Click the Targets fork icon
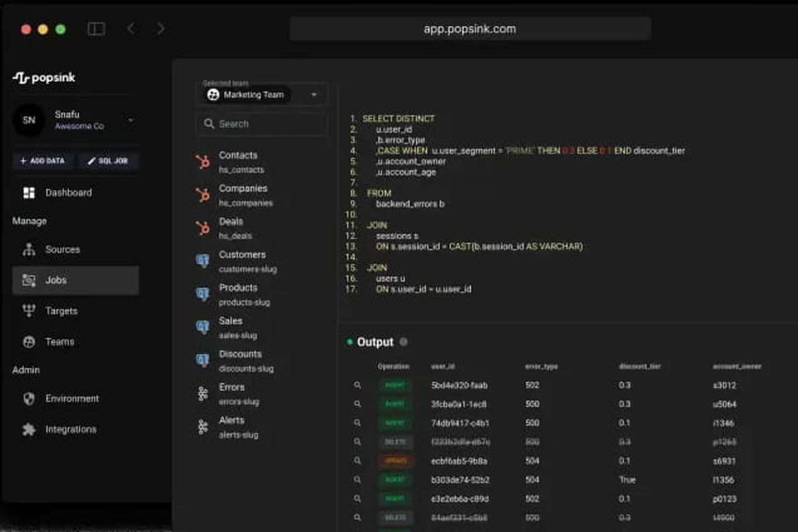 (x=29, y=311)
